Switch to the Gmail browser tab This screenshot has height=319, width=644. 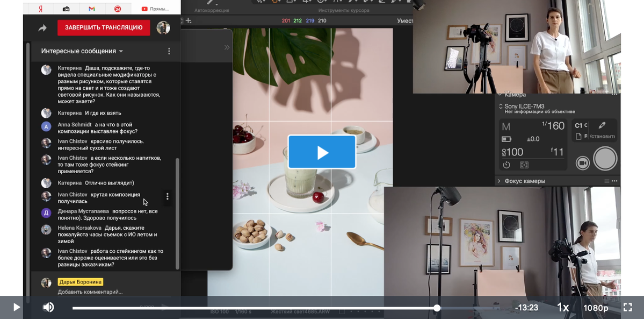coord(92,9)
